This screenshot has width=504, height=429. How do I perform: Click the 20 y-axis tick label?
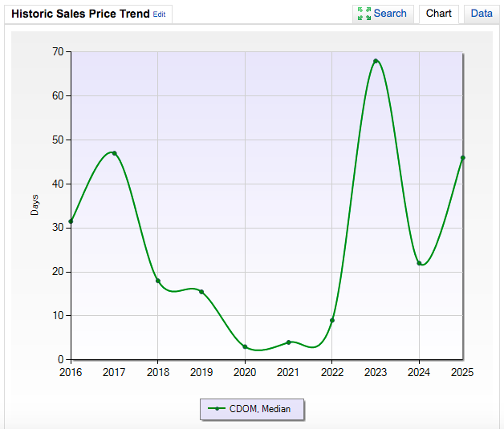tap(58, 272)
